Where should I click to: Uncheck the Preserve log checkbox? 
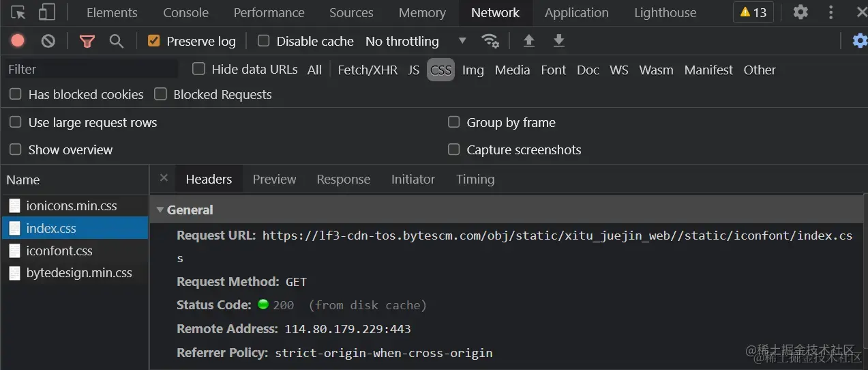(x=153, y=41)
